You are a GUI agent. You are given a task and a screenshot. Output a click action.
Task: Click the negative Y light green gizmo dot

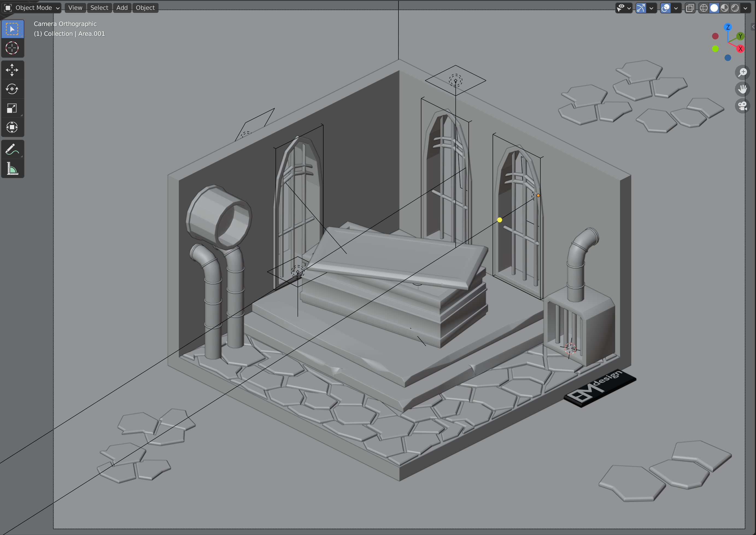point(715,49)
